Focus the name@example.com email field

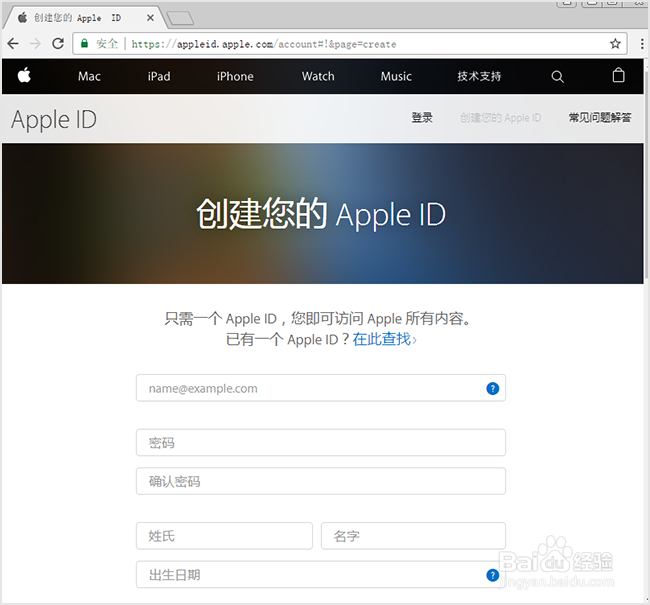tap(321, 388)
